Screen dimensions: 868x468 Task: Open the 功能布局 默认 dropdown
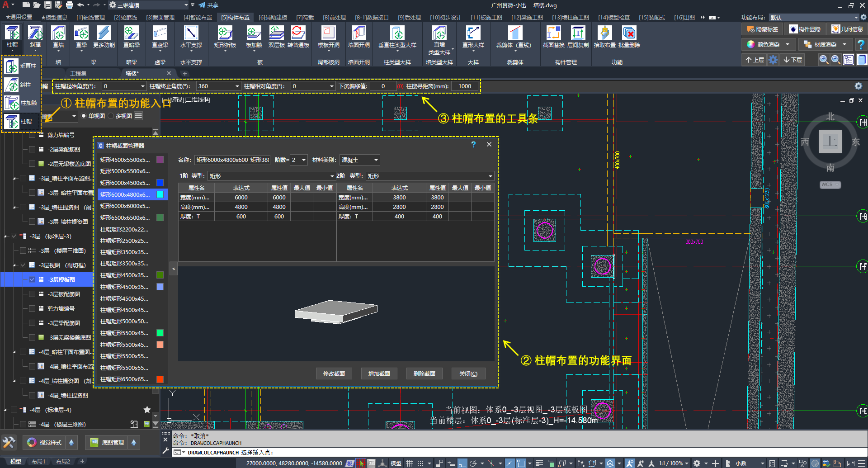pos(814,17)
